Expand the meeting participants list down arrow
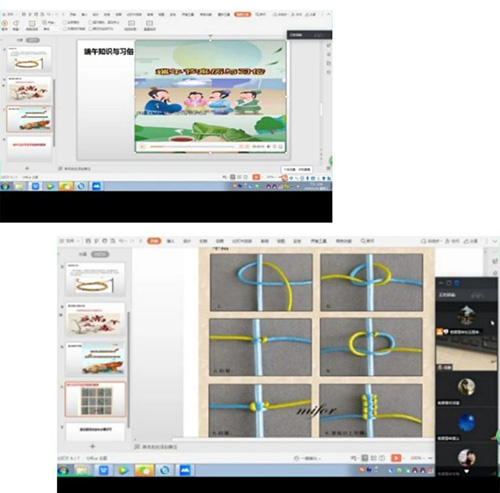The image size is (500, 493). tap(467, 471)
